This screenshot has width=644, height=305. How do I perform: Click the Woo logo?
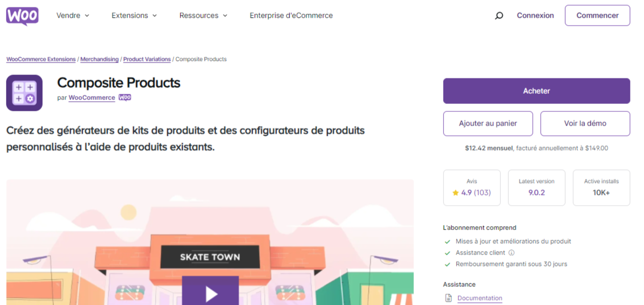click(x=22, y=16)
